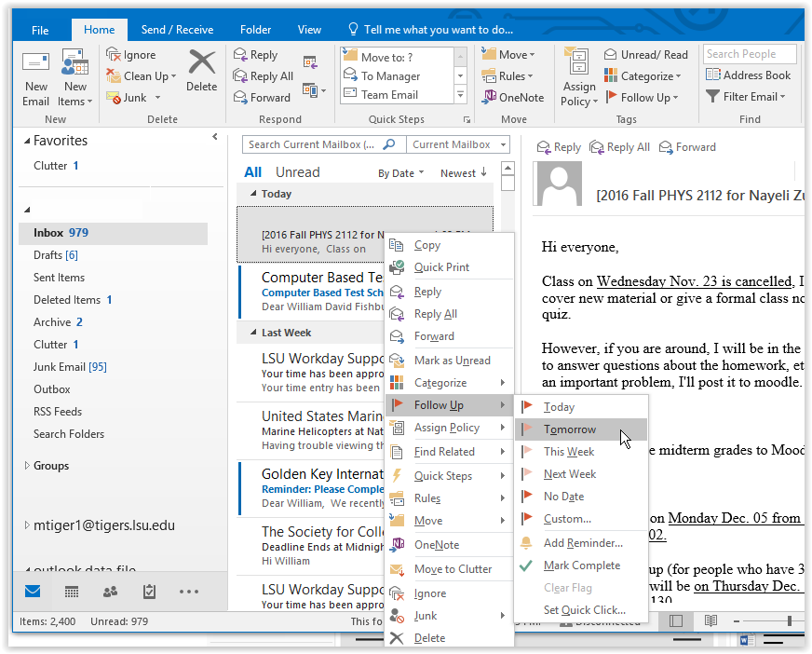Collapse the folder pane with the arrow
The height and width of the screenshot is (654, 812).
(215, 137)
